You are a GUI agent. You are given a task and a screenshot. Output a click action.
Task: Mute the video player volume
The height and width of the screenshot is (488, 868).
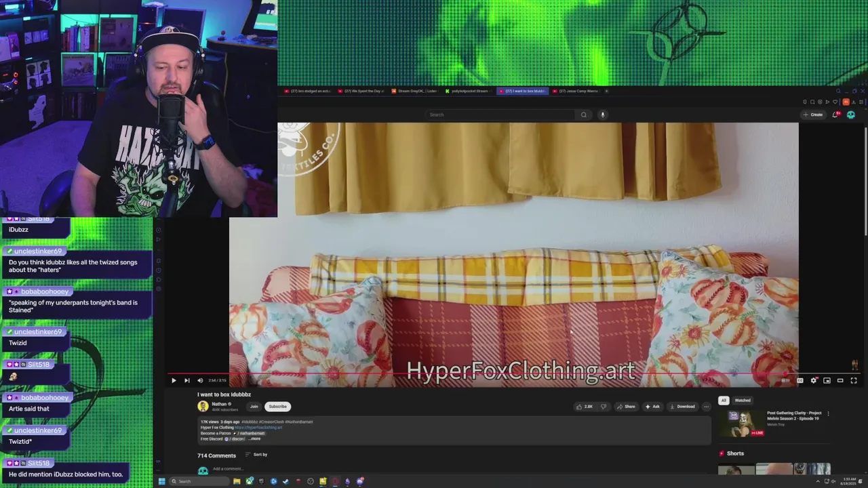tap(200, 380)
